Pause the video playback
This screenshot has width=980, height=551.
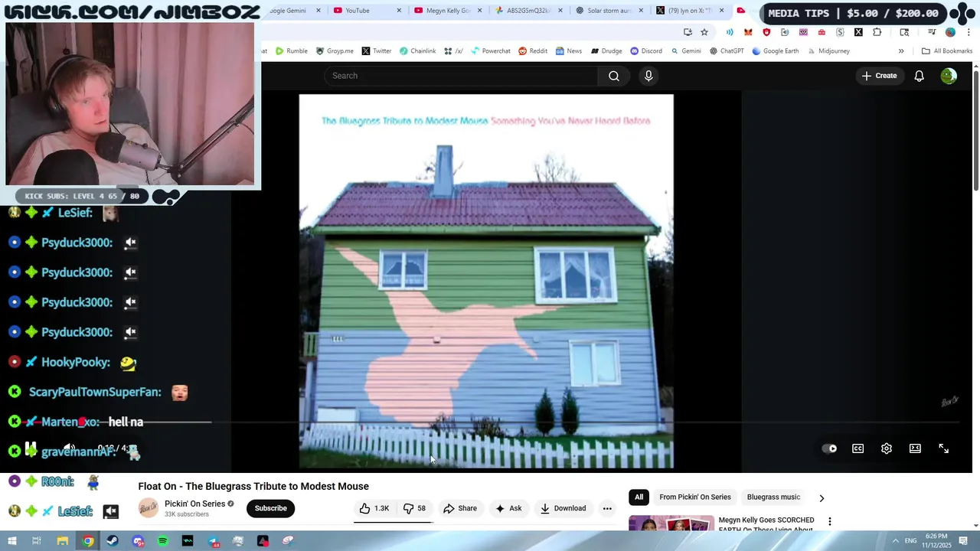coord(31,448)
